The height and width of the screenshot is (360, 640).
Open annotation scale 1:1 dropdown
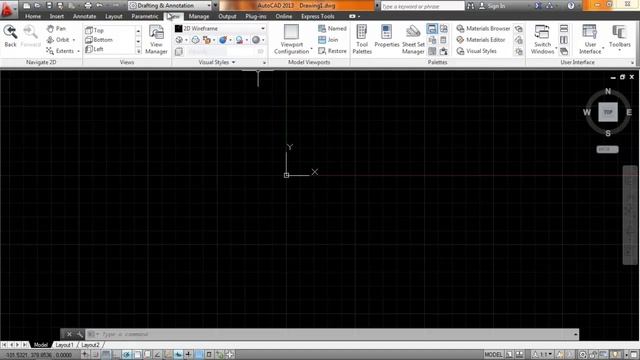(542, 355)
